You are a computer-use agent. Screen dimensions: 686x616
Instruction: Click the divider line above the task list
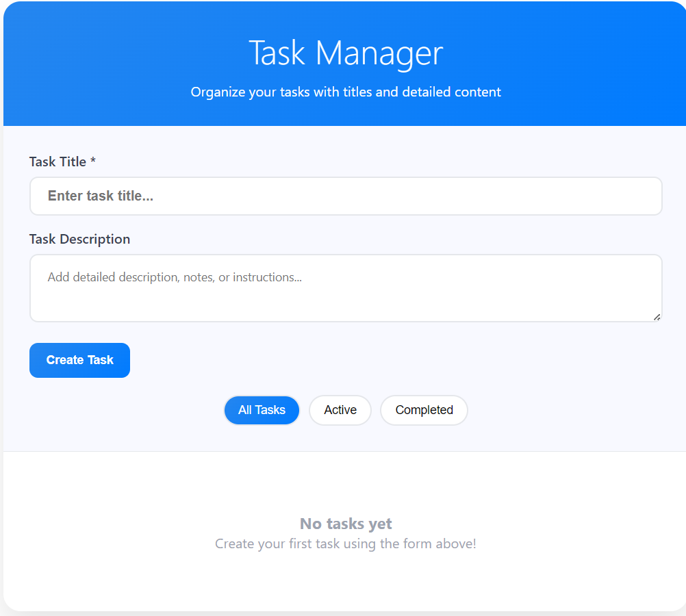345,451
